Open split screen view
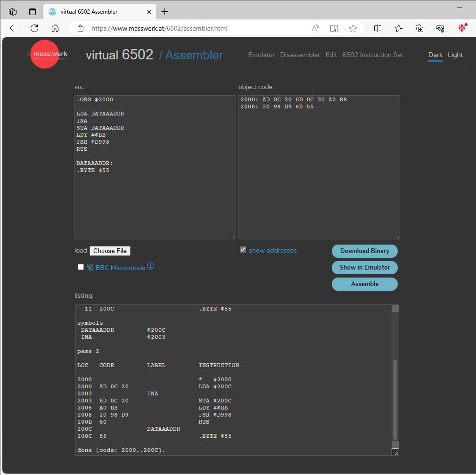The width and height of the screenshot is (476, 475). click(x=378, y=29)
